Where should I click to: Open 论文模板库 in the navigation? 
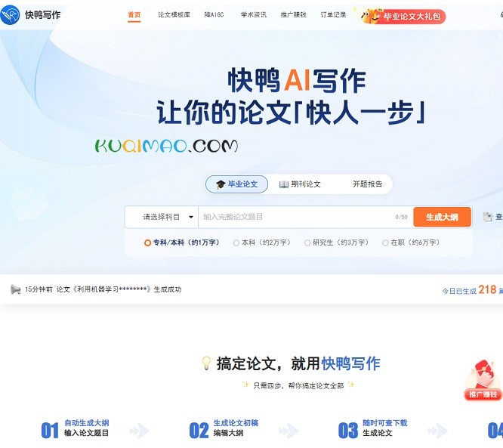tap(174, 15)
